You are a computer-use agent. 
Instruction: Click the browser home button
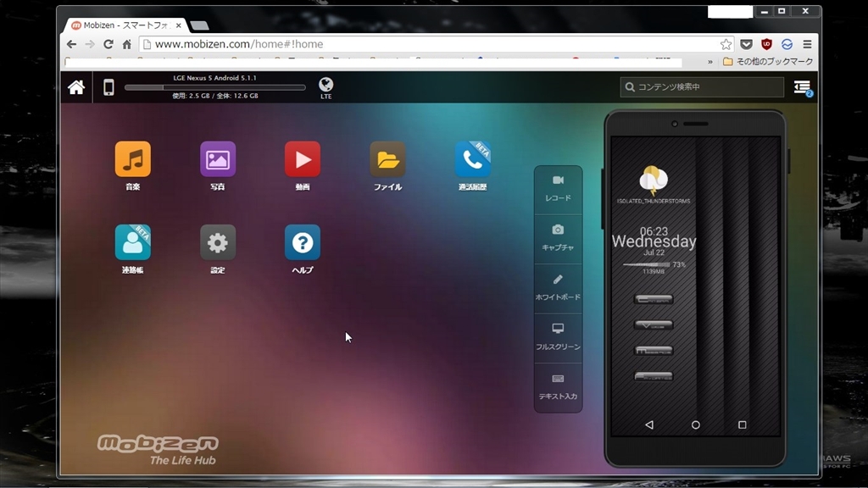[127, 44]
